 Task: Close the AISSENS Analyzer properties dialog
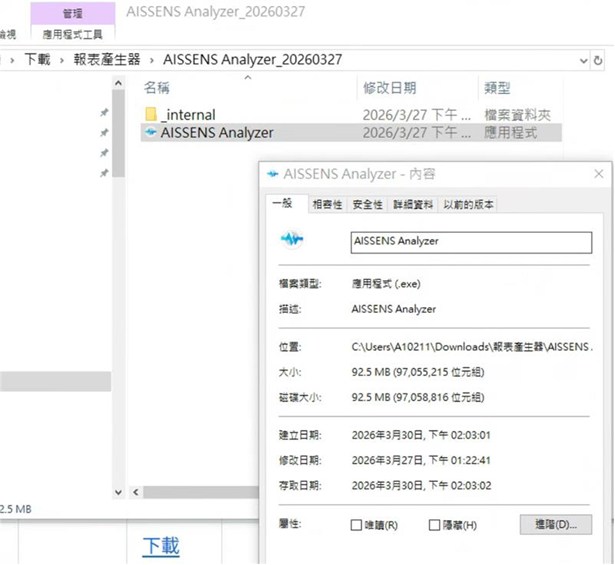[x=597, y=174]
